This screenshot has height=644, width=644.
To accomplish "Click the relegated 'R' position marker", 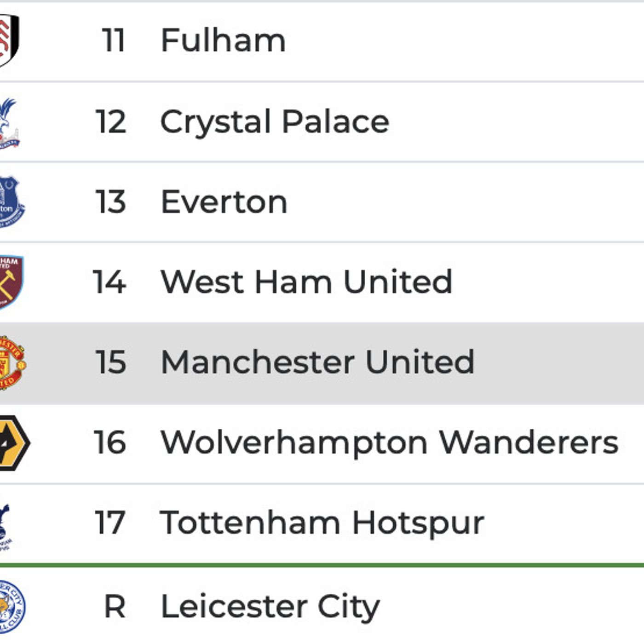I will pos(115,607).
